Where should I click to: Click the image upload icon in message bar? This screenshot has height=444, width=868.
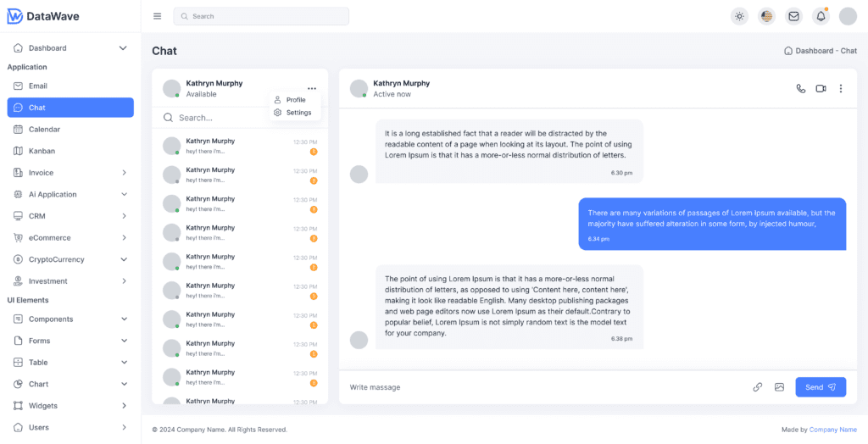coord(779,387)
